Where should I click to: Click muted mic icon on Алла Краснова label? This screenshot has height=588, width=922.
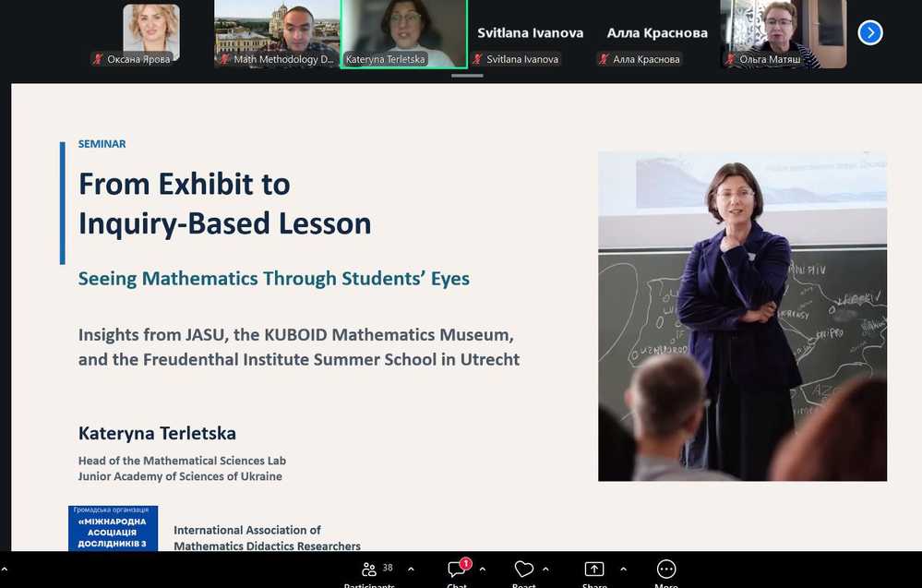(x=604, y=59)
